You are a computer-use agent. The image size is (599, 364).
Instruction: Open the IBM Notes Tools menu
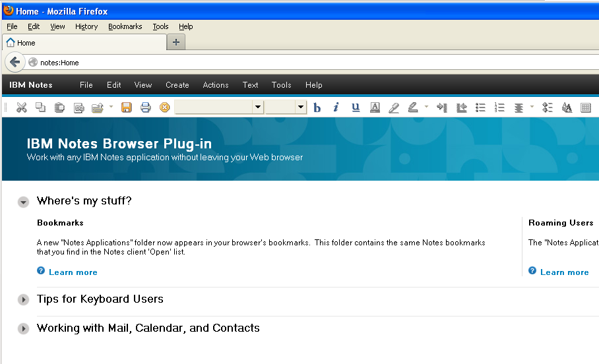click(282, 85)
